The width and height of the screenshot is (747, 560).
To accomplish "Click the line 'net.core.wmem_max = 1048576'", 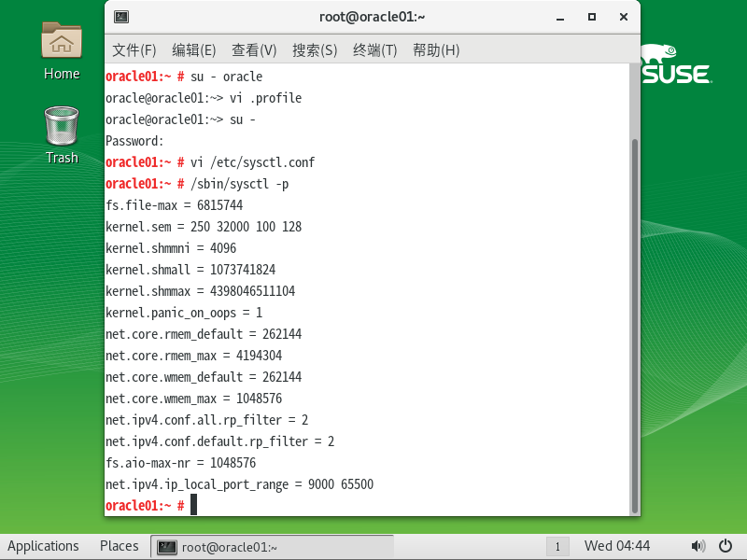I will point(194,399).
